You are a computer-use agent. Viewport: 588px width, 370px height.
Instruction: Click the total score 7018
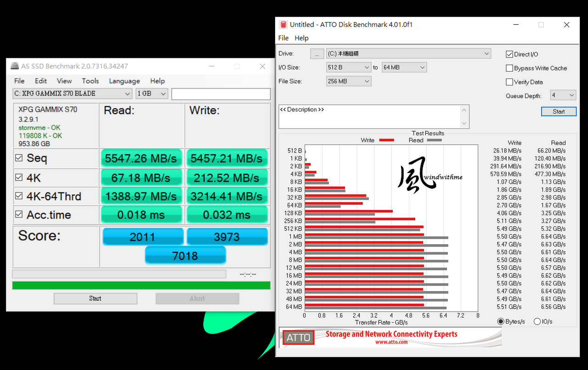(x=185, y=255)
